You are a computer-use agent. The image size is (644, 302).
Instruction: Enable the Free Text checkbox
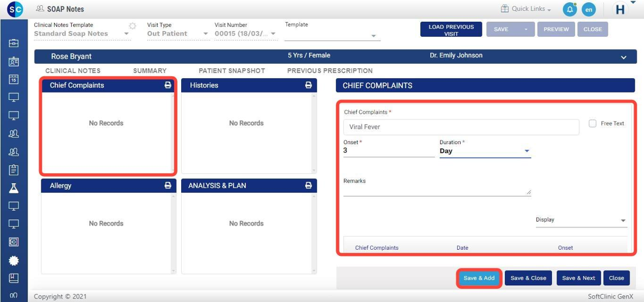592,123
